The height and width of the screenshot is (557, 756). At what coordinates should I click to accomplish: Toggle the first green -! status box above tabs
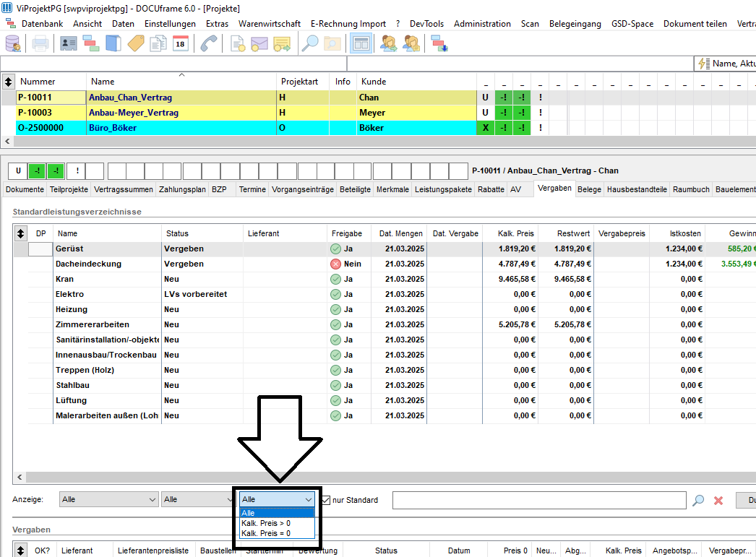pos(37,170)
